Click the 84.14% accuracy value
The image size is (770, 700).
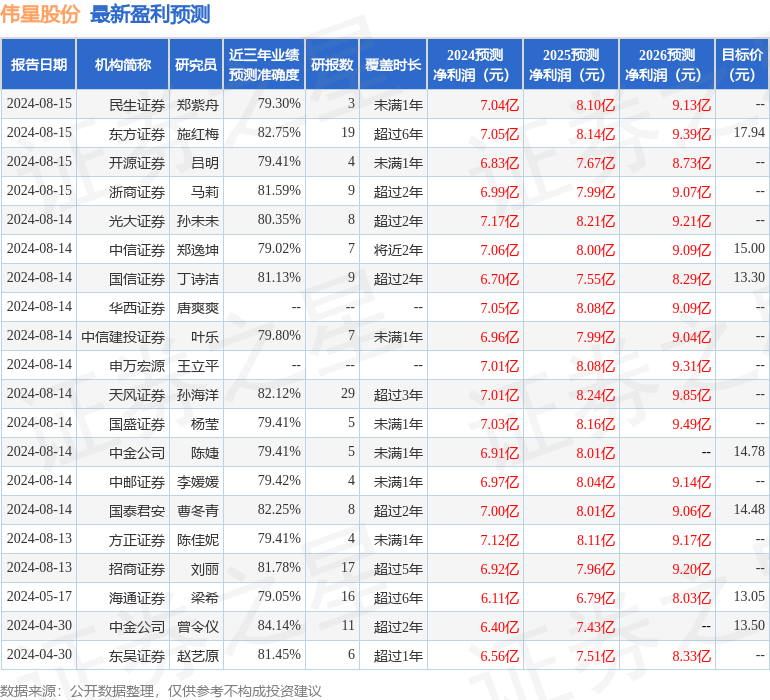(x=279, y=625)
